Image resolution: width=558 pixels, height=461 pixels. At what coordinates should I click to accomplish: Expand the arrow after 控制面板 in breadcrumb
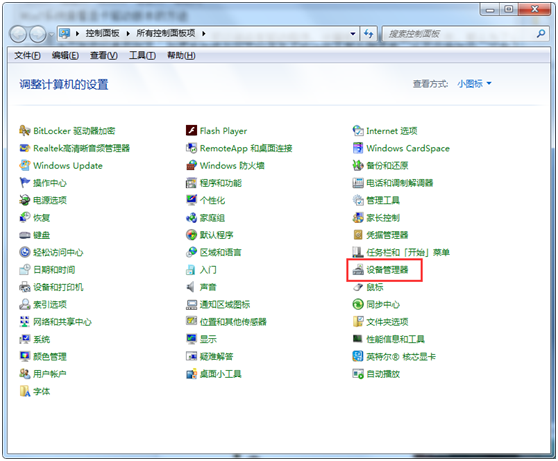[x=128, y=34]
